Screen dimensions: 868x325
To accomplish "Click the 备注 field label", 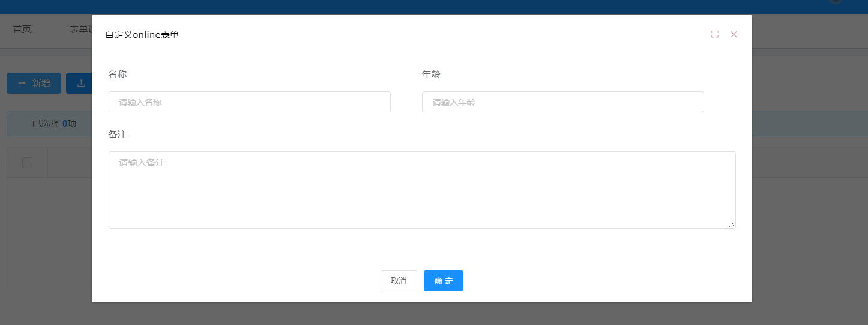I will point(118,135).
